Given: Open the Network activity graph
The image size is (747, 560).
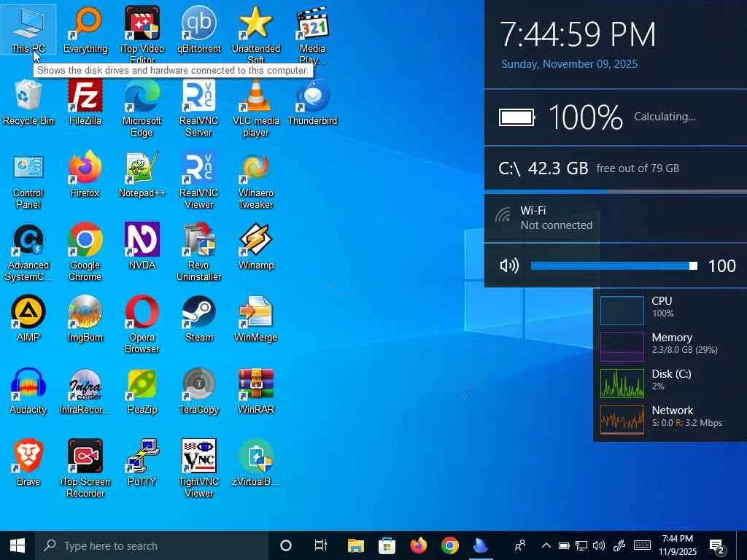Looking at the screenshot, I should pyautogui.click(x=622, y=419).
